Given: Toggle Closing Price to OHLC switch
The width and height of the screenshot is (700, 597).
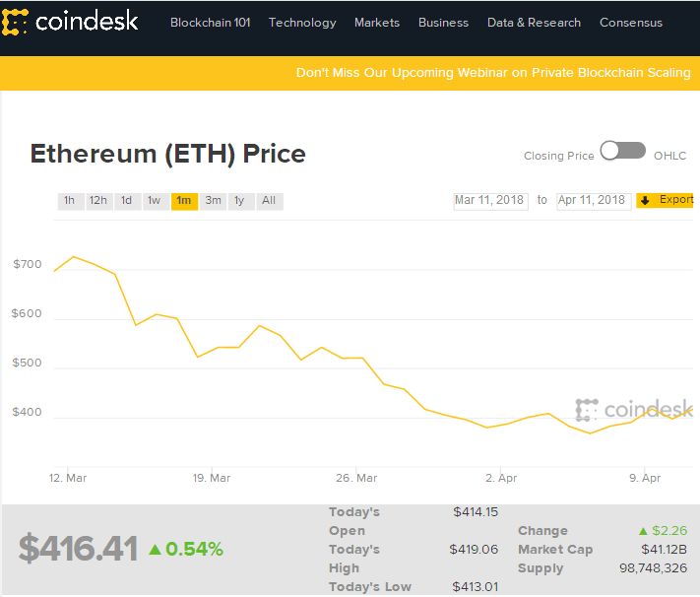Looking at the screenshot, I should (x=623, y=152).
